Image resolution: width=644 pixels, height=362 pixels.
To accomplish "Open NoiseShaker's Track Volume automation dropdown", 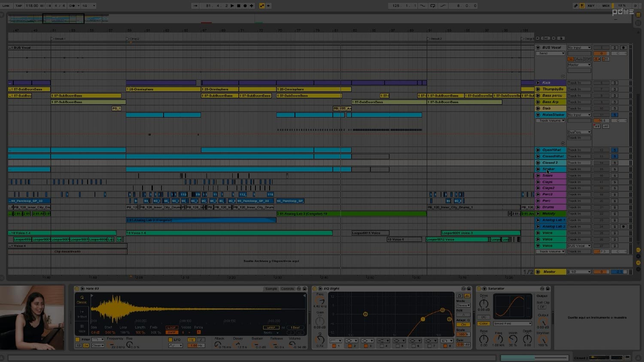I will (551, 121).
